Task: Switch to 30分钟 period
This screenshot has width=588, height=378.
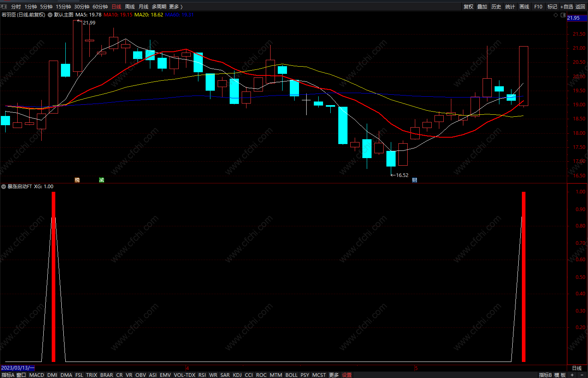Action: click(82, 7)
